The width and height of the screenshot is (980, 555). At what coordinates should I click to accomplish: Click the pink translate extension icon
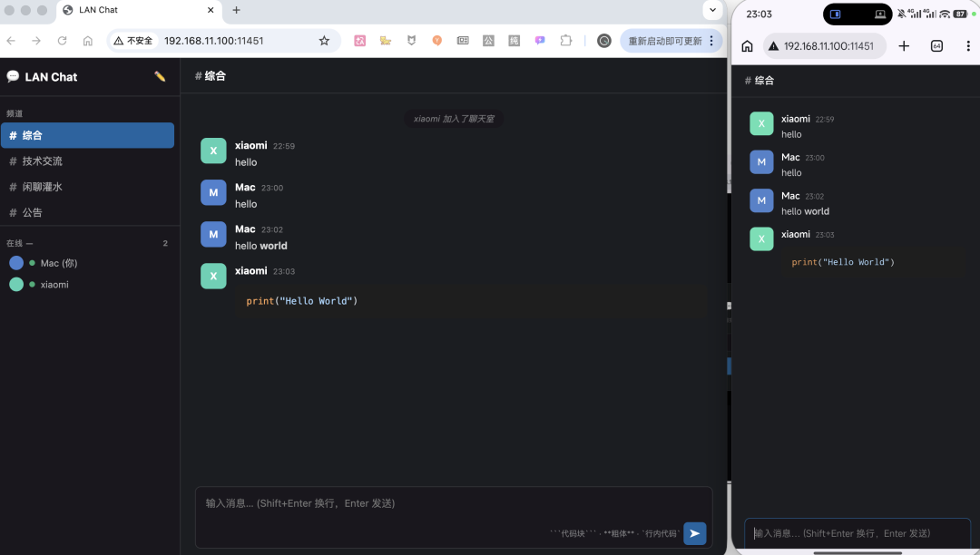pos(360,41)
